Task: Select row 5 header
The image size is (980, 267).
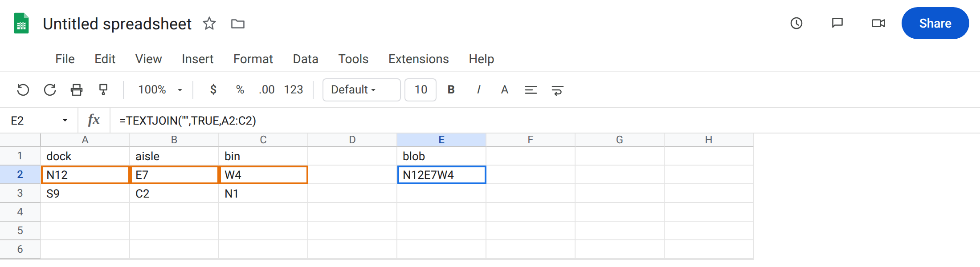Action: [x=20, y=231]
